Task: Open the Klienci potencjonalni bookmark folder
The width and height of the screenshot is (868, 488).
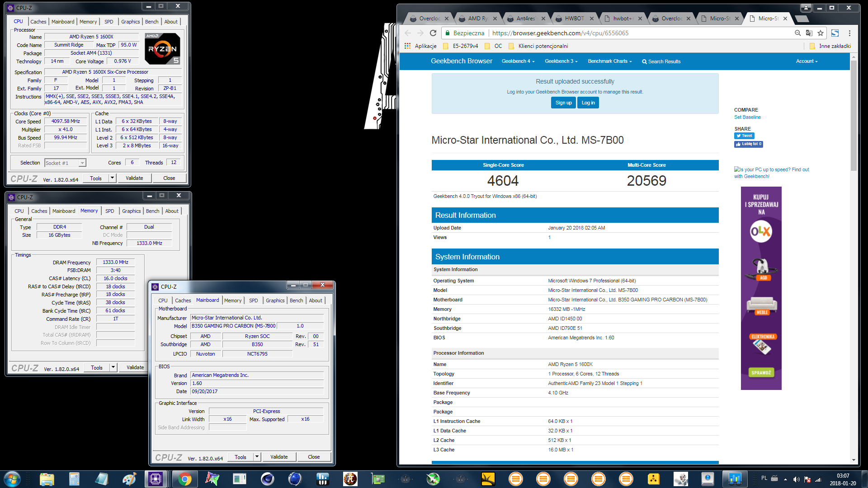Action: click(x=538, y=46)
